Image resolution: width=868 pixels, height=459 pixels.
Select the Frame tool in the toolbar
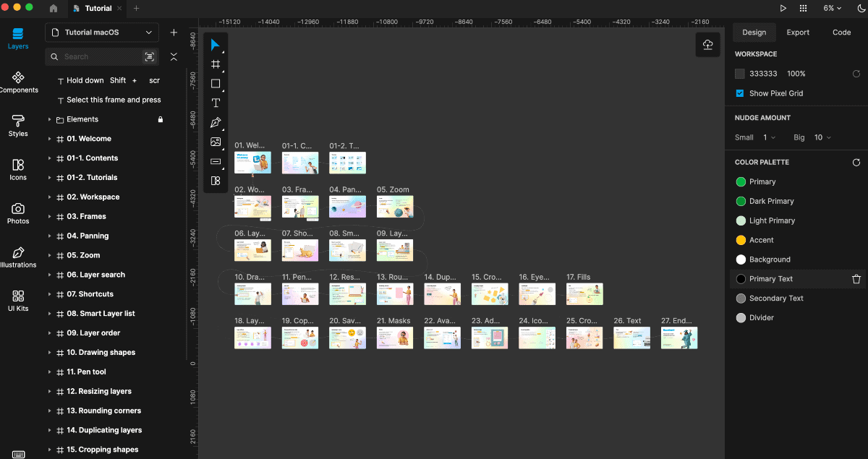216,64
